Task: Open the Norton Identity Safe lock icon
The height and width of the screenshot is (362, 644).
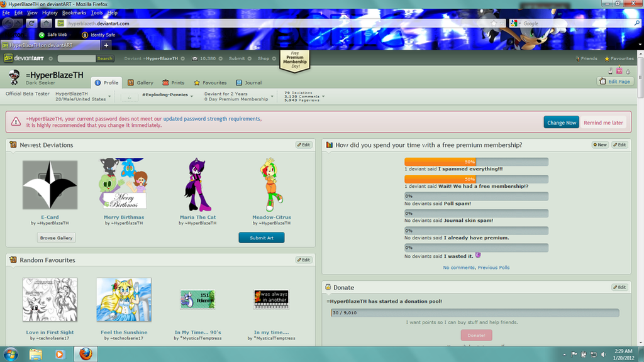Action: click(x=85, y=35)
